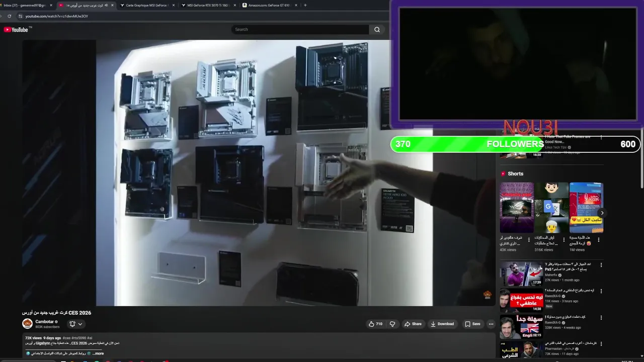Dislike the video with thumbs down
The image size is (644, 362).
click(393, 324)
